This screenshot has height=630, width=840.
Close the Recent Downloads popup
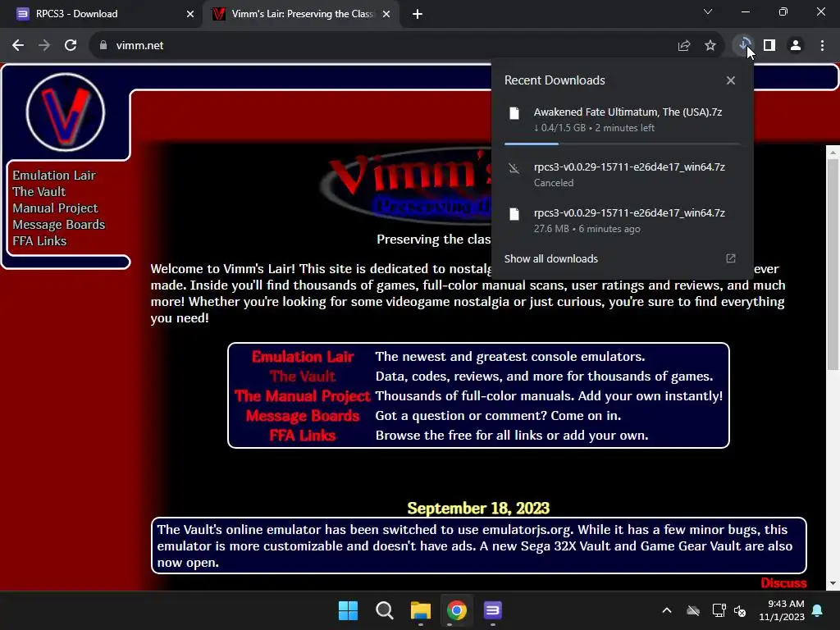(731, 80)
